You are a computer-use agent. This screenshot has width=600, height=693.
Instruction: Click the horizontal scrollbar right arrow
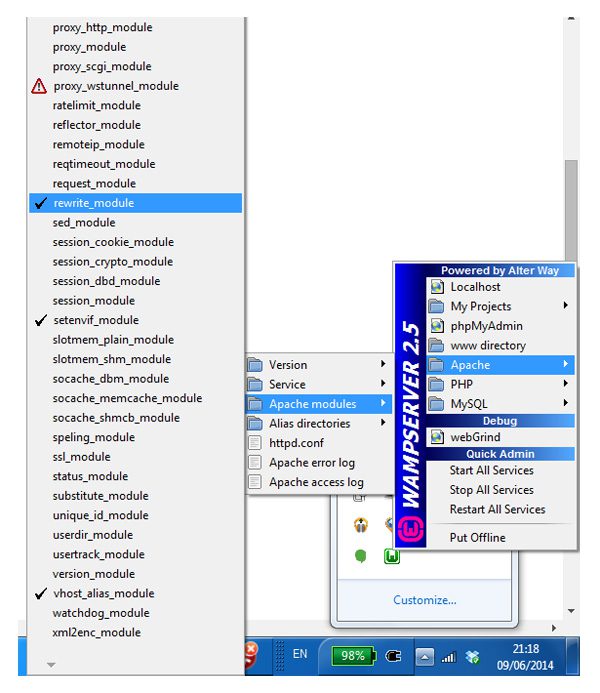(554, 628)
